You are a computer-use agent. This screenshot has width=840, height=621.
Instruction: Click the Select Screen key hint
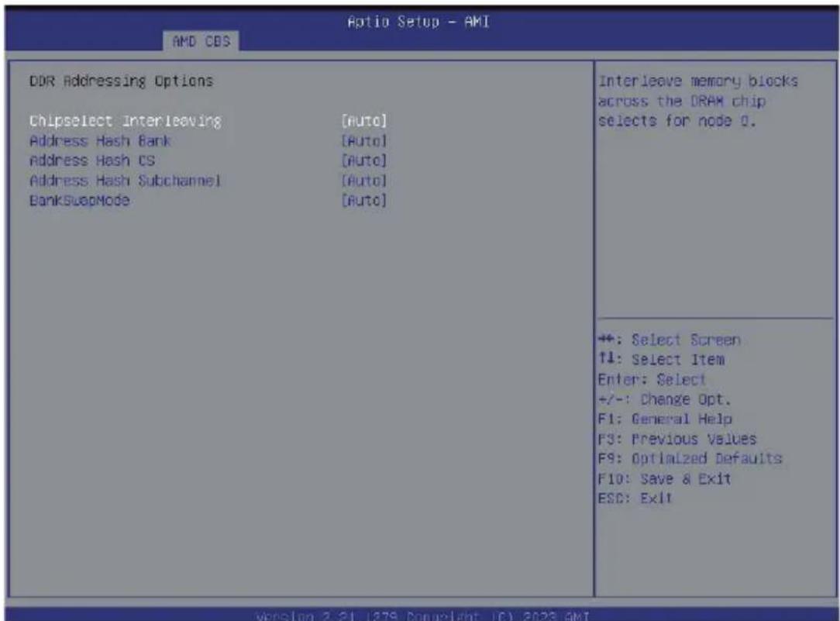point(670,340)
